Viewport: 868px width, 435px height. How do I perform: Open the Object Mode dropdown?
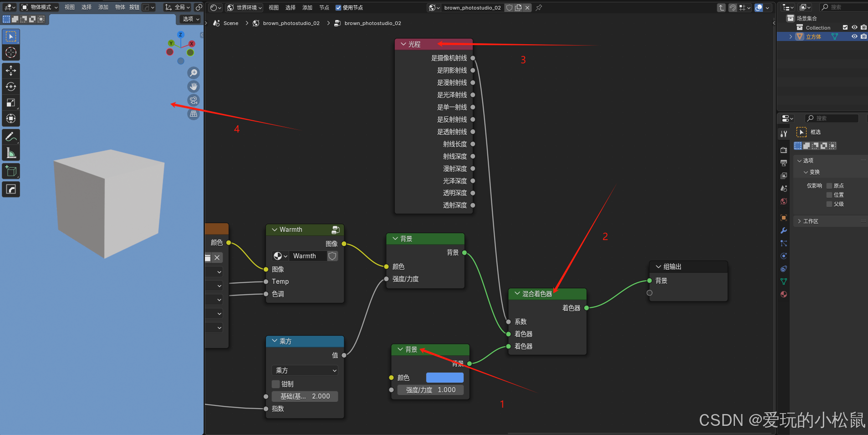click(40, 7)
